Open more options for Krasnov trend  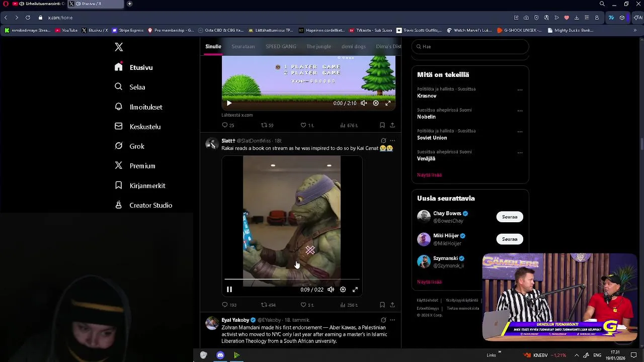pyautogui.click(x=520, y=90)
